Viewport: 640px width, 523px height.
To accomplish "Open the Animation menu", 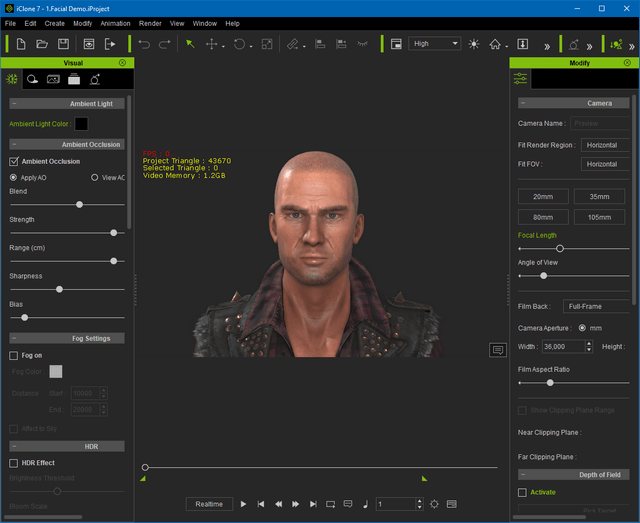I will click(x=115, y=23).
